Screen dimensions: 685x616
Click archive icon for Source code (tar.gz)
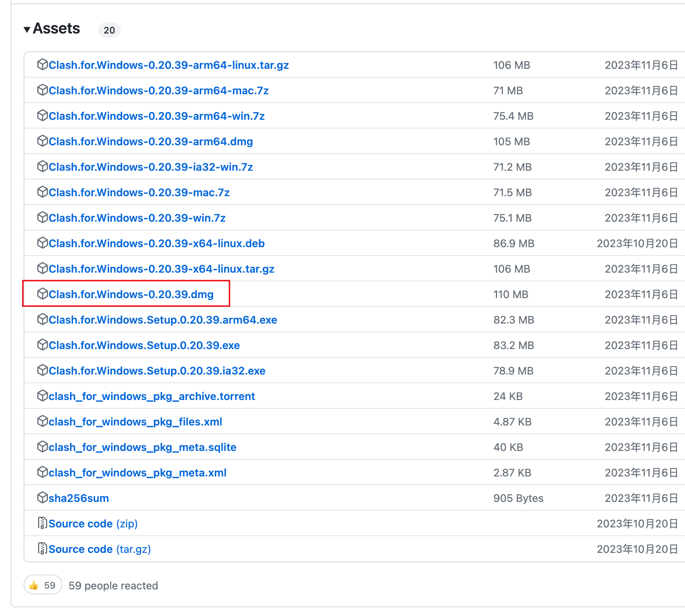tap(42, 549)
